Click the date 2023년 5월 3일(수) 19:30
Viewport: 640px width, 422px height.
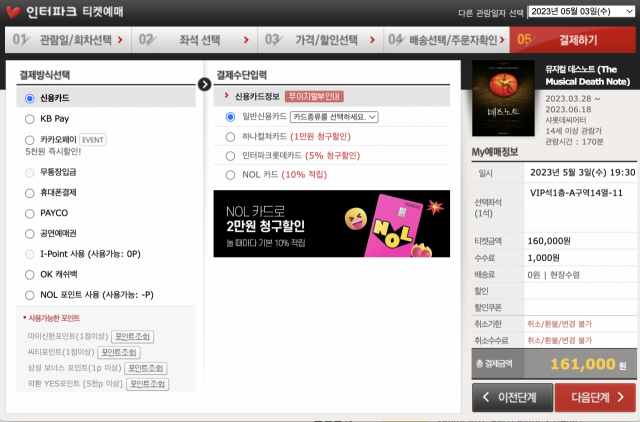point(582,173)
